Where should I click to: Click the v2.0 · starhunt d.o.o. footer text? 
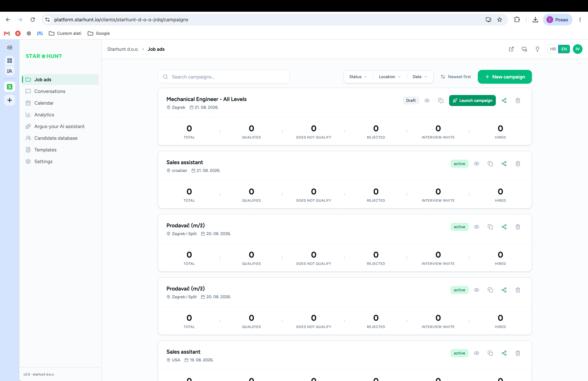39,374
